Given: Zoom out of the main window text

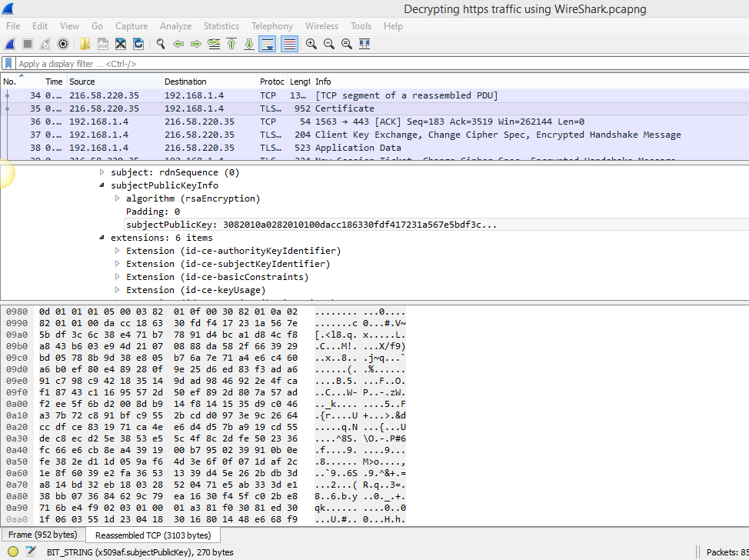Looking at the screenshot, I should [328, 44].
